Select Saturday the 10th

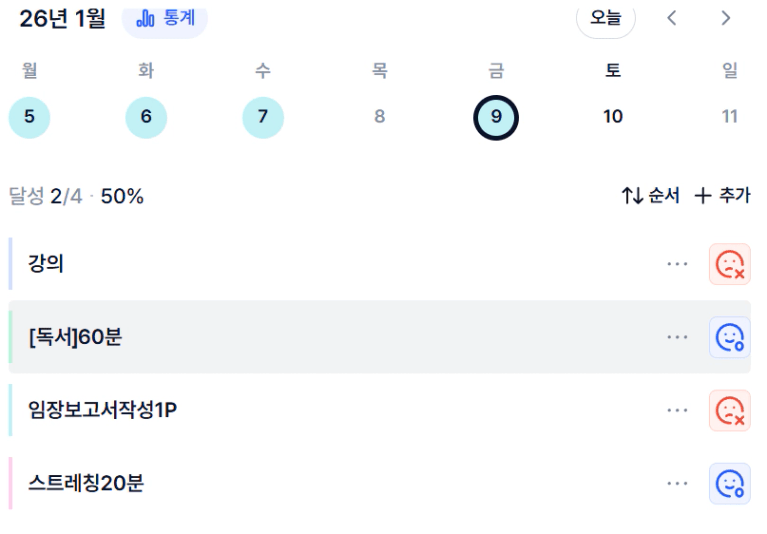[x=613, y=117]
